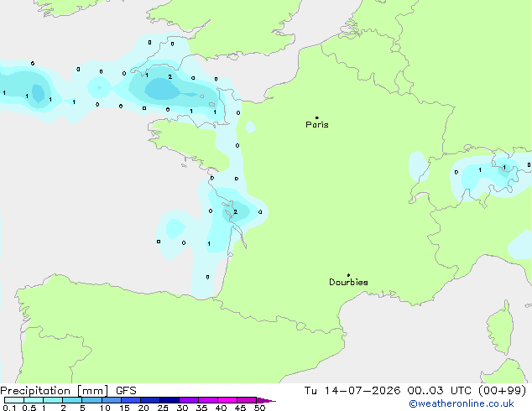Click the Dourbies location label

(x=348, y=282)
